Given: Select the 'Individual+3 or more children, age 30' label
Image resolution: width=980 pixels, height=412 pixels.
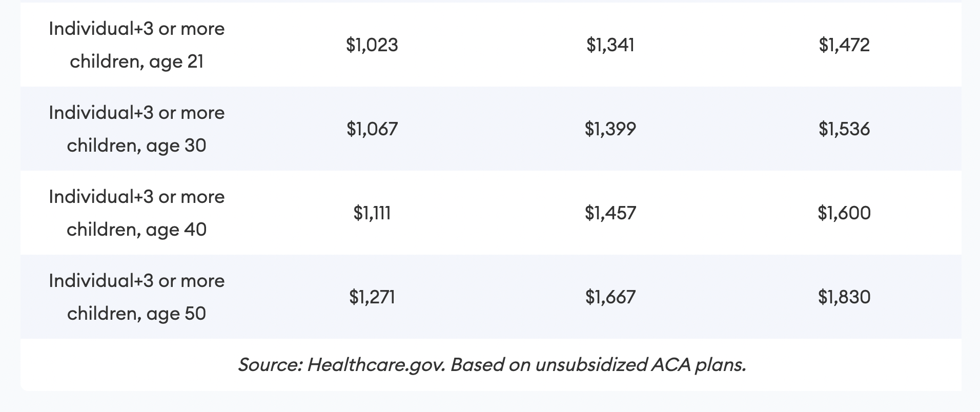Looking at the screenshot, I should tap(137, 129).
